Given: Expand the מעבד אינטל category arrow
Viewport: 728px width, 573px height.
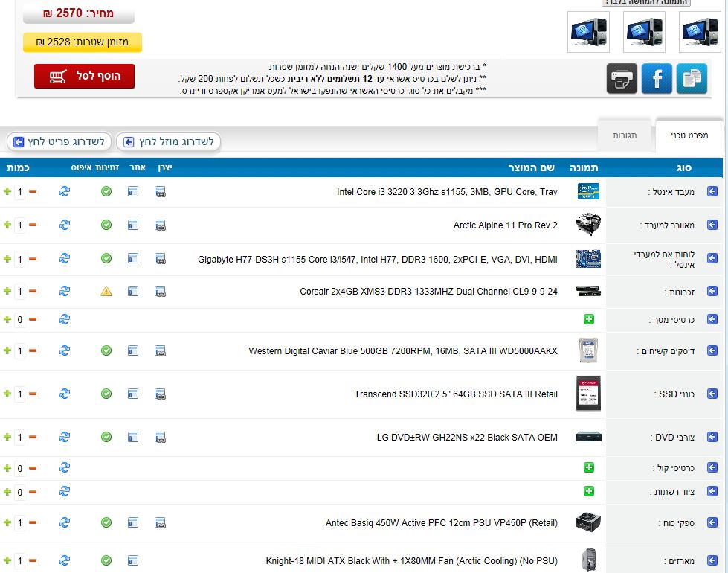Looking at the screenshot, I should click(x=712, y=192).
